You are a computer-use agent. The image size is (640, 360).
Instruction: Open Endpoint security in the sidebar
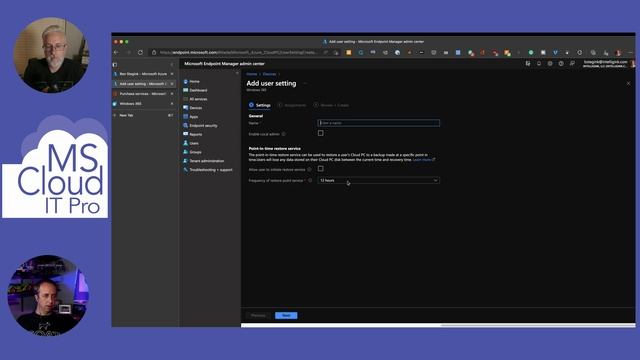[x=203, y=126]
